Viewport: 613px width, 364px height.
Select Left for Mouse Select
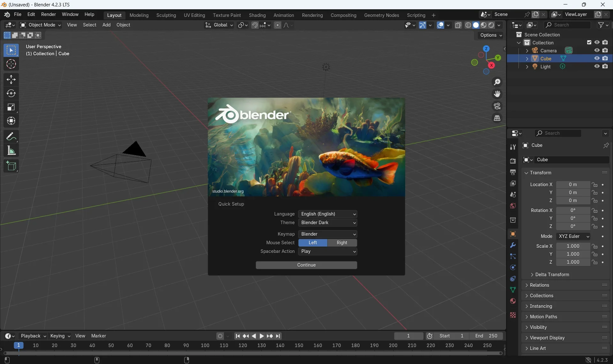(313, 243)
